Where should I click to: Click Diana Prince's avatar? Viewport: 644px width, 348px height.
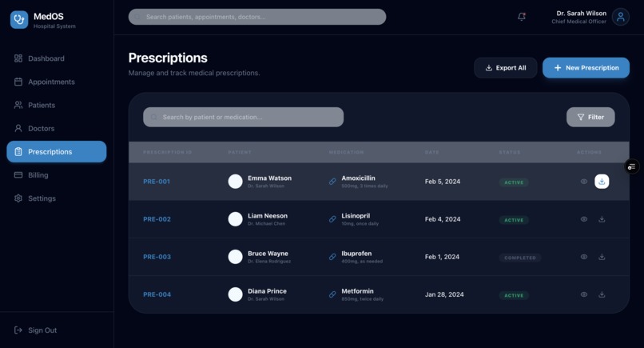click(x=236, y=294)
